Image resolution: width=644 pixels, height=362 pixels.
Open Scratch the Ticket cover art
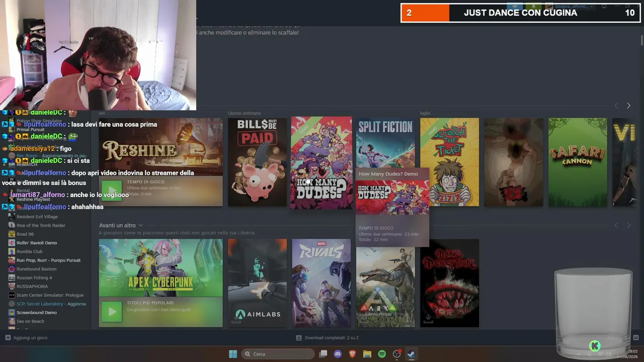point(449,162)
